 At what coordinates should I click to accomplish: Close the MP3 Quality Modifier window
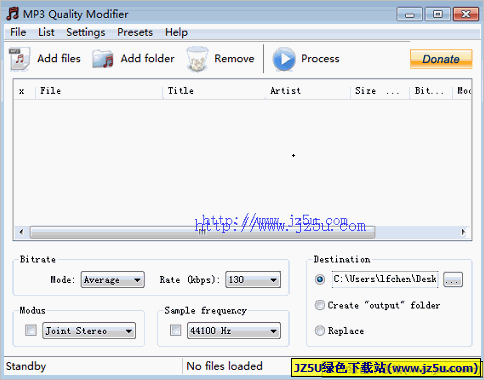coord(466,15)
